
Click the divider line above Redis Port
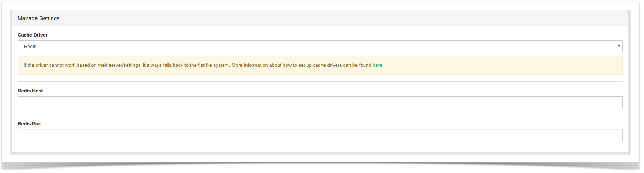point(320,114)
